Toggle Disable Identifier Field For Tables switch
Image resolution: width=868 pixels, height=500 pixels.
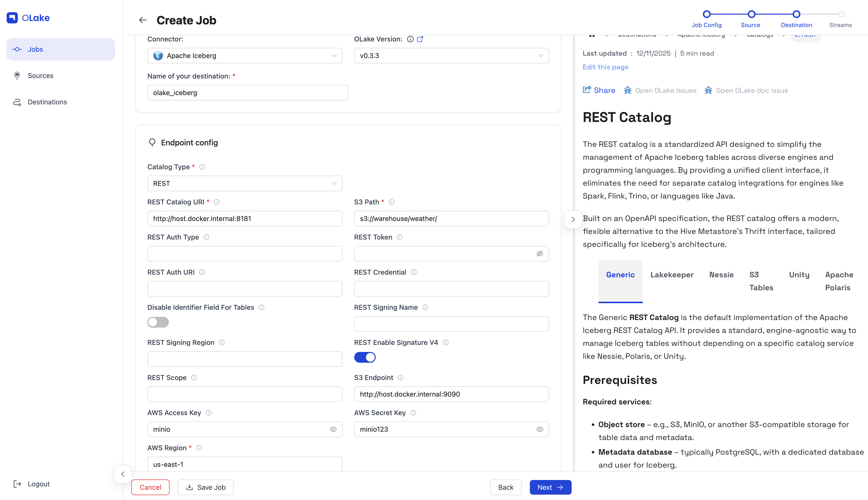(x=158, y=322)
